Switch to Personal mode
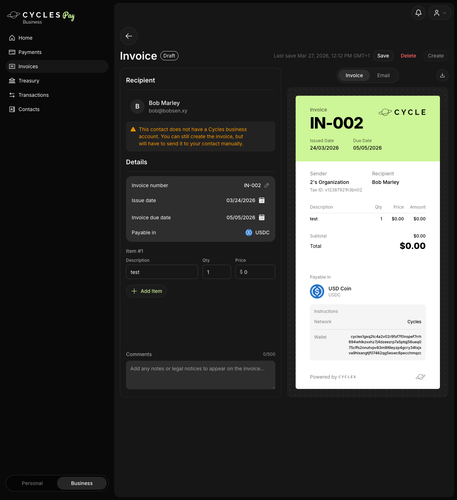Viewport: 457px width, 500px height. click(x=32, y=483)
